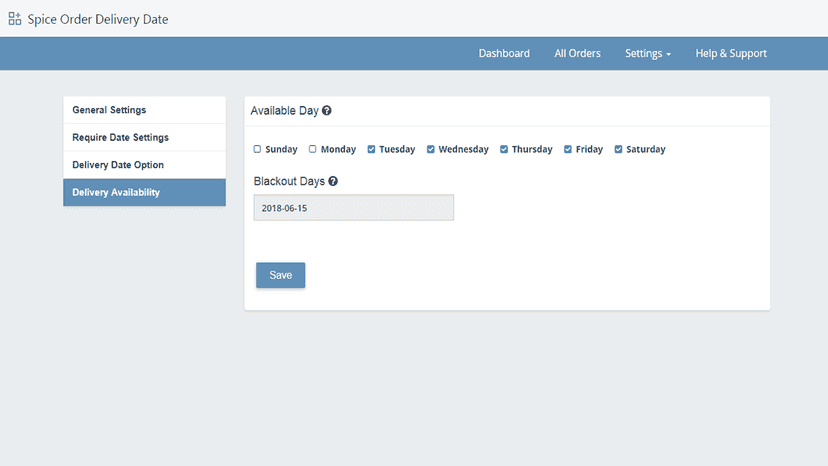Uncheck the Friday checkbox
828x466 pixels.
(x=568, y=149)
